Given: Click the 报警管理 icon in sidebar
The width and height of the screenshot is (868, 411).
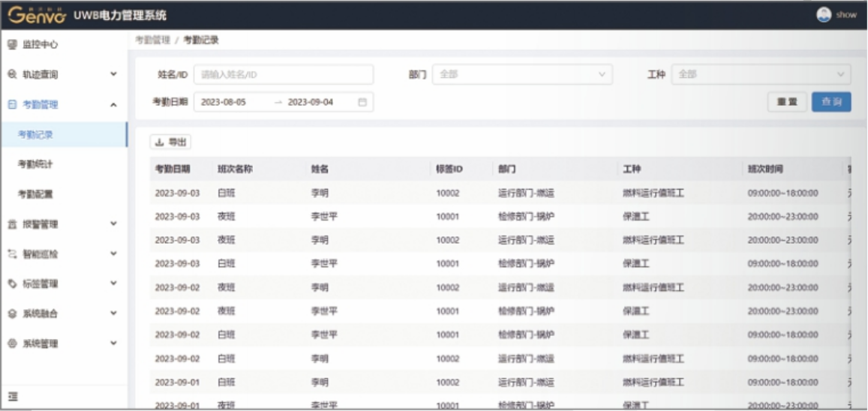Looking at the screenshot, I should coord(12,224).
